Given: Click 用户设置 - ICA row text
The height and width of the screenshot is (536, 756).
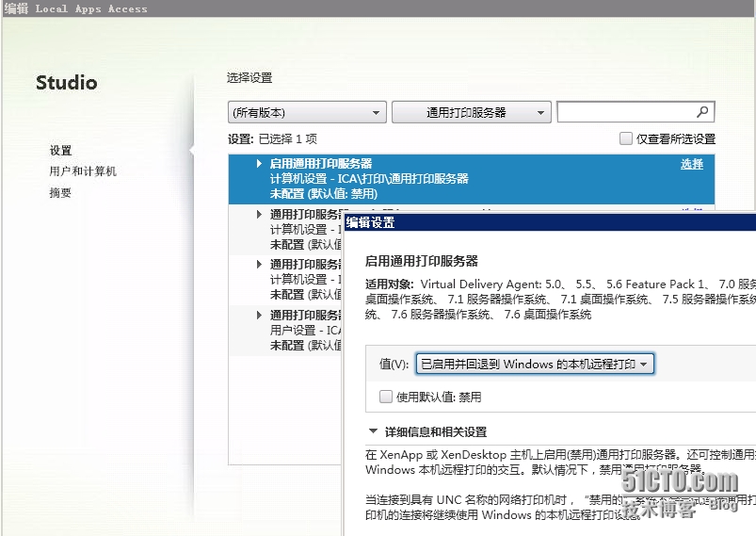Looking at the screenshot, I should (305, 330).
